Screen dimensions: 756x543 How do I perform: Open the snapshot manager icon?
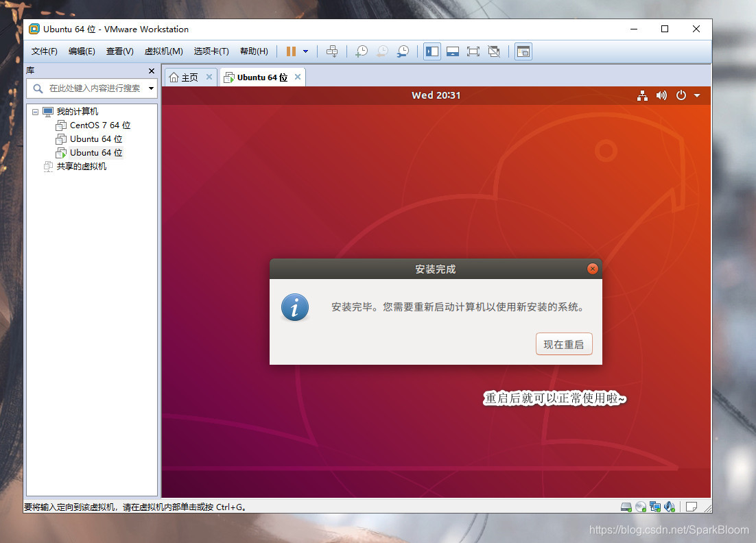(403, 51)
